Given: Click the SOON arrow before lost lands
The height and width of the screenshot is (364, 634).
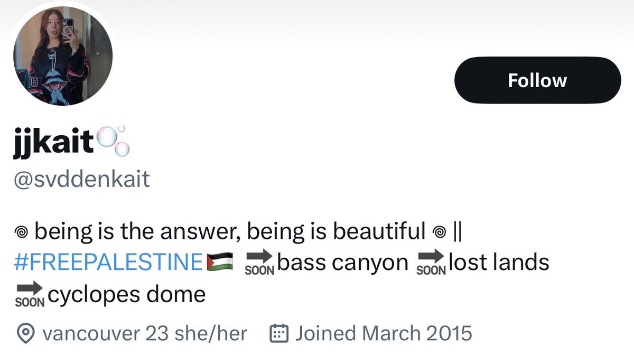Looking at the screenshot, I should click(432, 262).
